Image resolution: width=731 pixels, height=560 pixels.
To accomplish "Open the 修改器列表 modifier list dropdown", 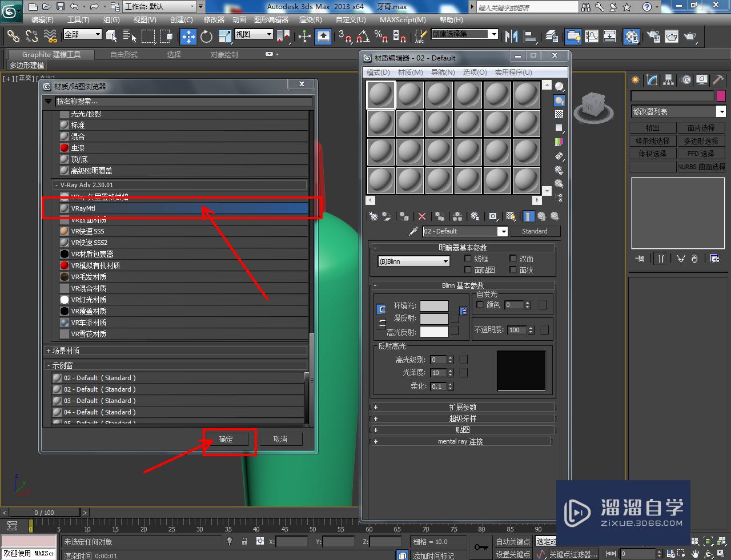I will 678,111.
